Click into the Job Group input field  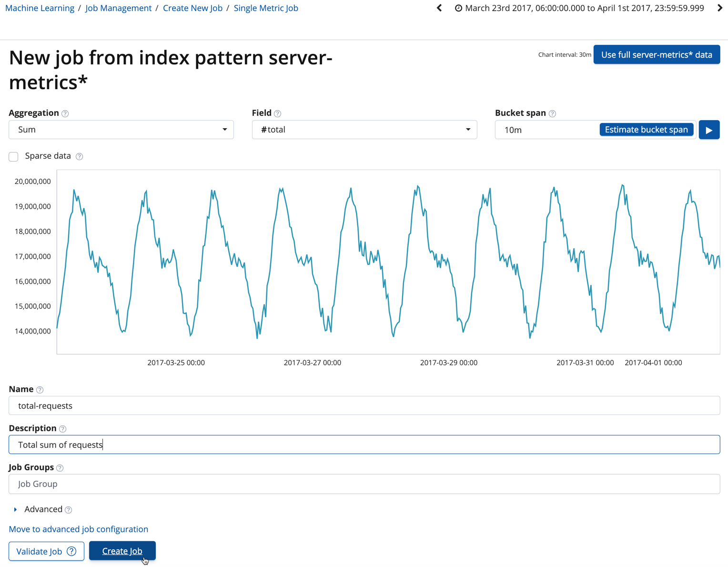click(x=364, y=484)
